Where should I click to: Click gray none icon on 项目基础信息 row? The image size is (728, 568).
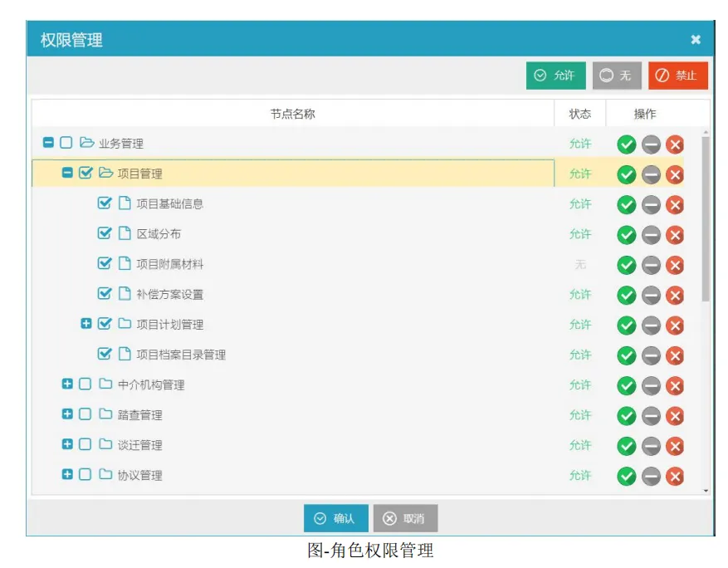point(652,203)
